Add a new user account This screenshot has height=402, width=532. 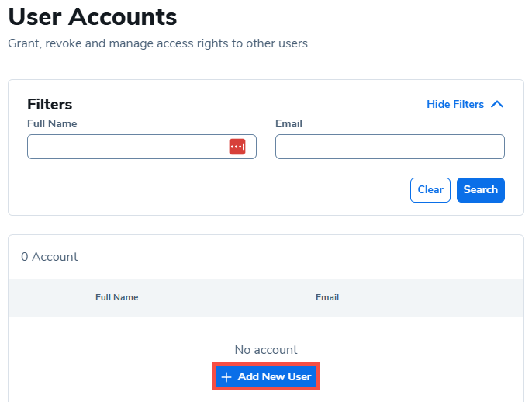coord(266,377)
